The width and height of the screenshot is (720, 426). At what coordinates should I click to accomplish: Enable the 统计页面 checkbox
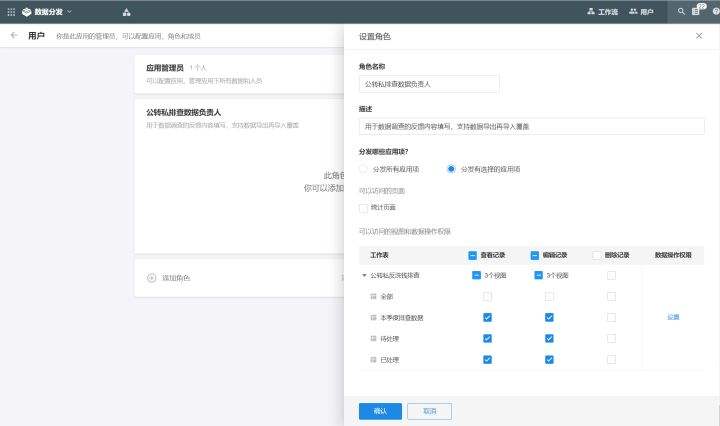[x=364, y=208]
